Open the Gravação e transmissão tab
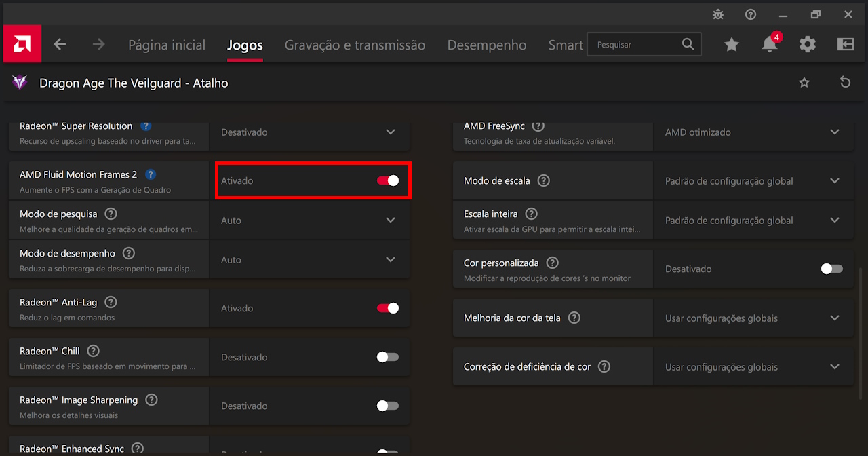The height and width of the screenshot is (456, 868). [355, 45]
